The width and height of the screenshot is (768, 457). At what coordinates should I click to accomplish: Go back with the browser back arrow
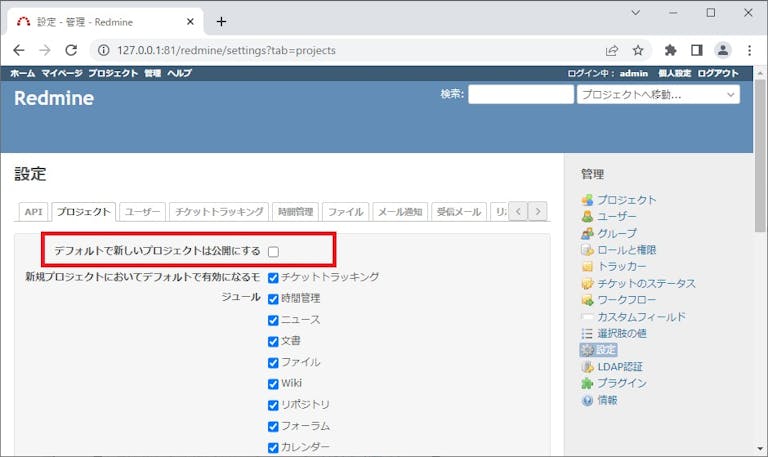click(19, 50)
